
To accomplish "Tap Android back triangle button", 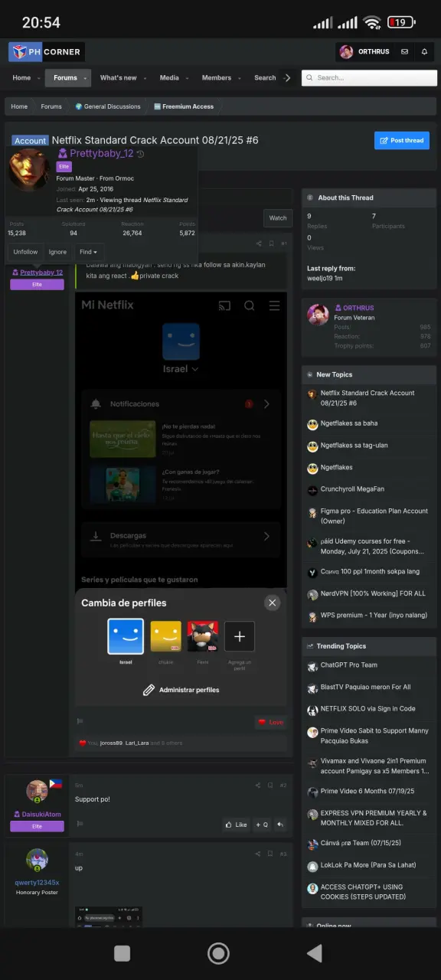I will pos(313,952).
